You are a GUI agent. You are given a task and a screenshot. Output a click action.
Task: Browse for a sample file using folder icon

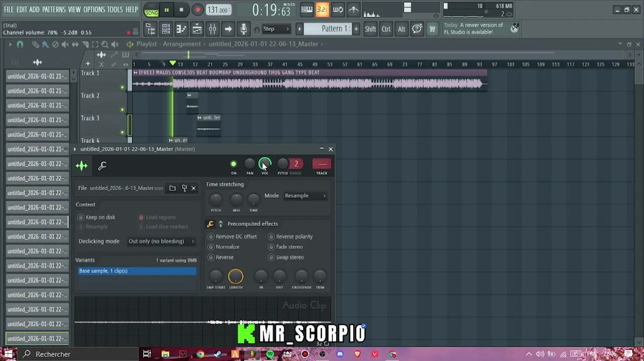pos(173,188)
